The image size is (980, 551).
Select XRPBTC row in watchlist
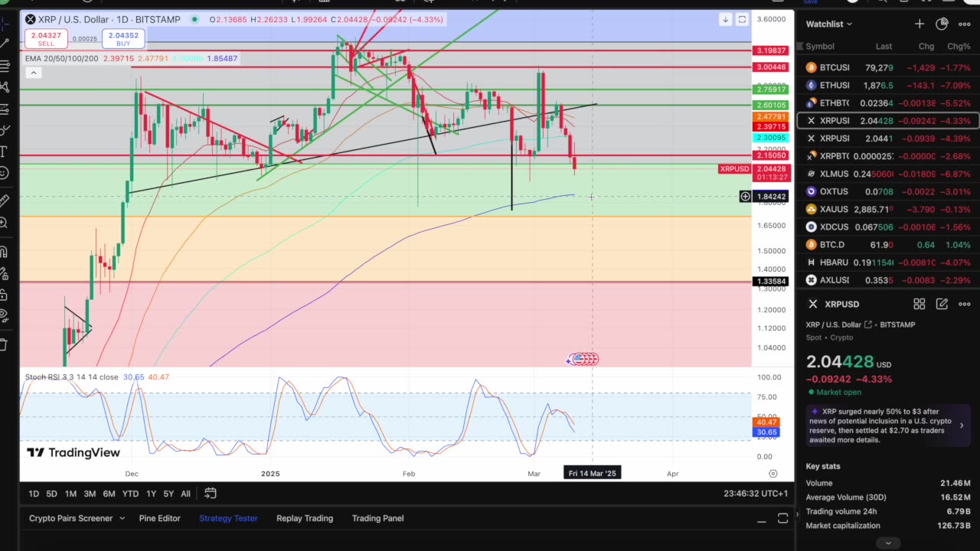tap(888, 156)
